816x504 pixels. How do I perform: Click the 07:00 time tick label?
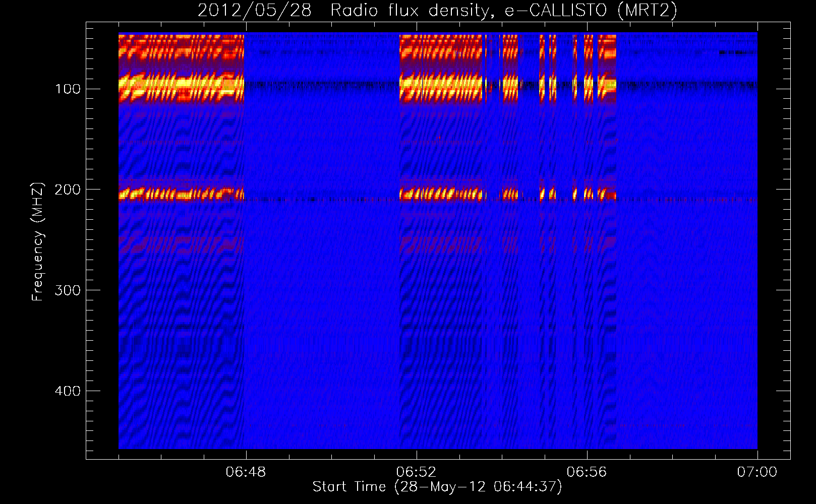(757, 472)
